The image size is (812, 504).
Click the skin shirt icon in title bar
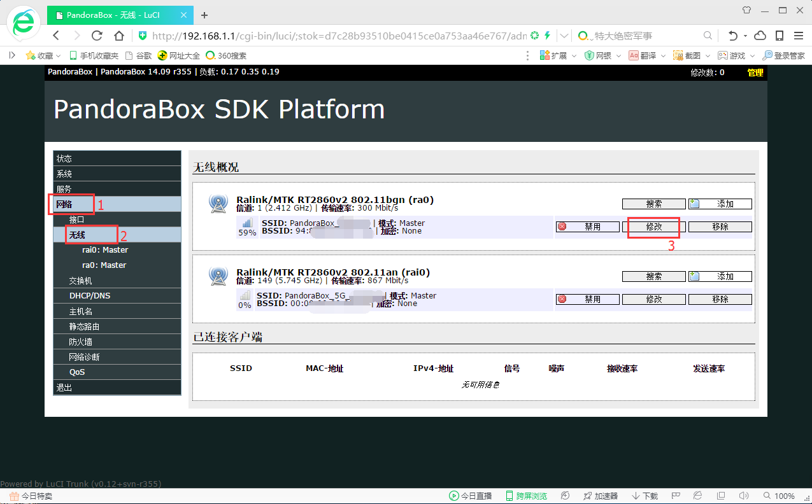click(x=747, y=10)
